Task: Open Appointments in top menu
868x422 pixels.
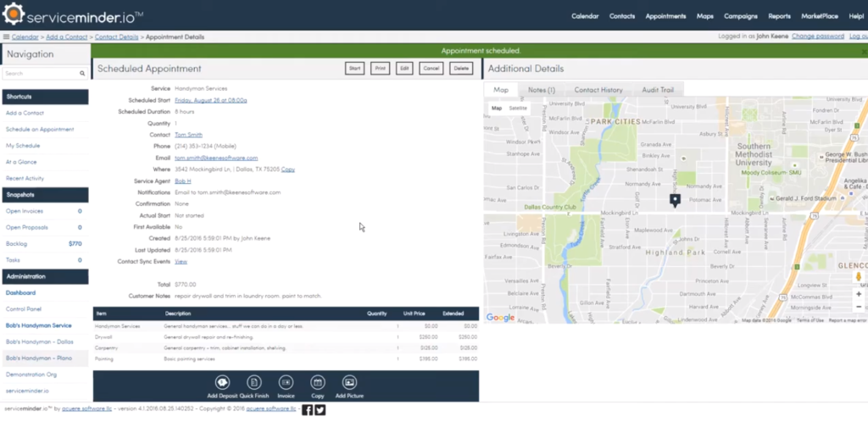Action: (665, 16)
